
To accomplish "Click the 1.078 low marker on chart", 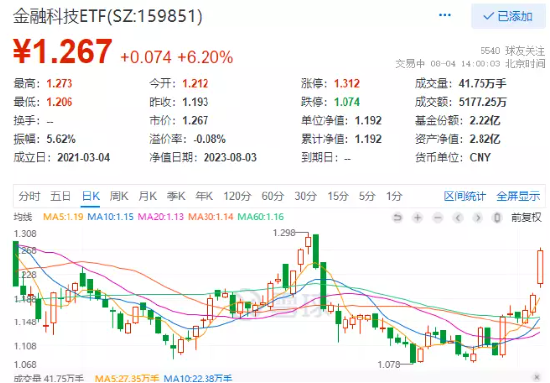I will (389, 364).
